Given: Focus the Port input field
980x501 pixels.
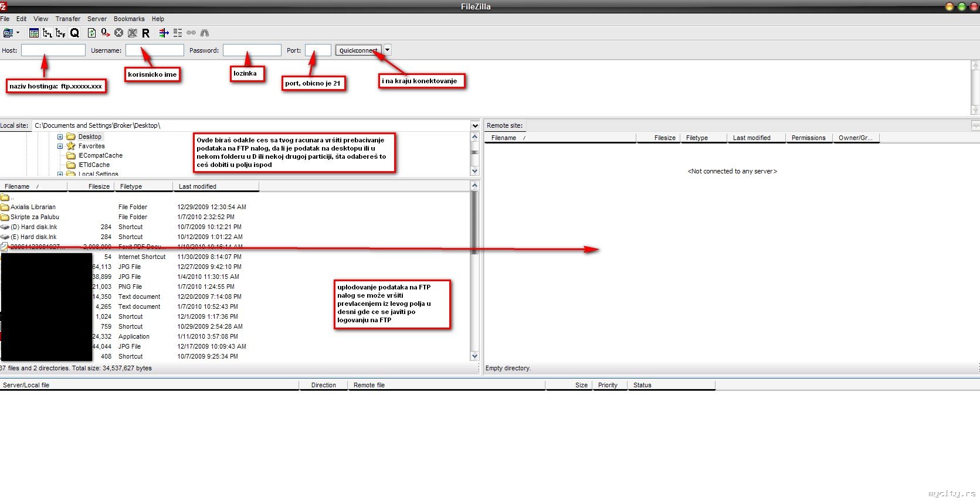Looking at the screenshot, I should click(x=318, y=50).
